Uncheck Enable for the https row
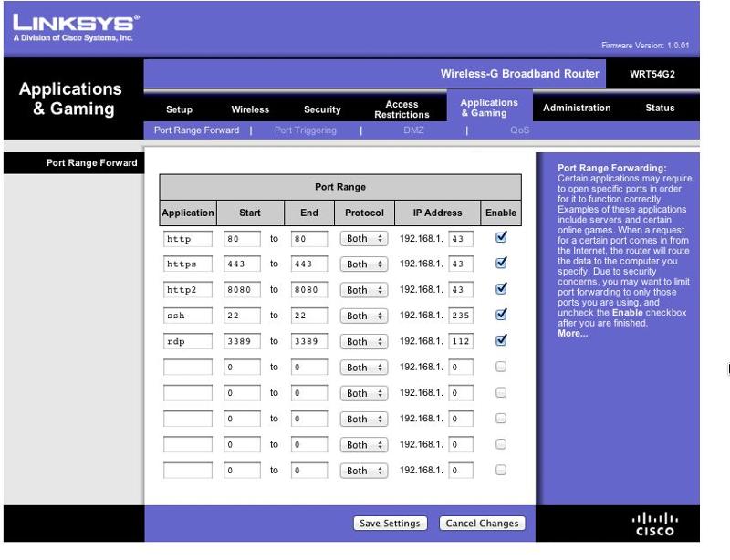 [x=501, y=263]
